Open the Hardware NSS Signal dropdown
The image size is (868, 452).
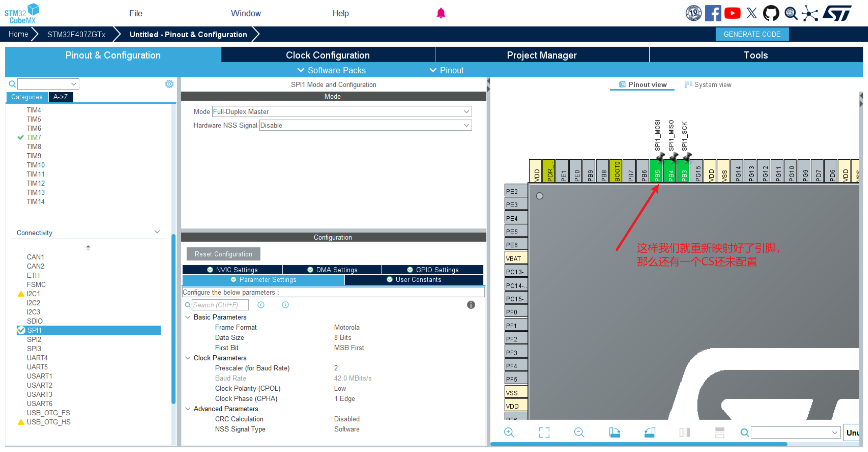point(365,125)
